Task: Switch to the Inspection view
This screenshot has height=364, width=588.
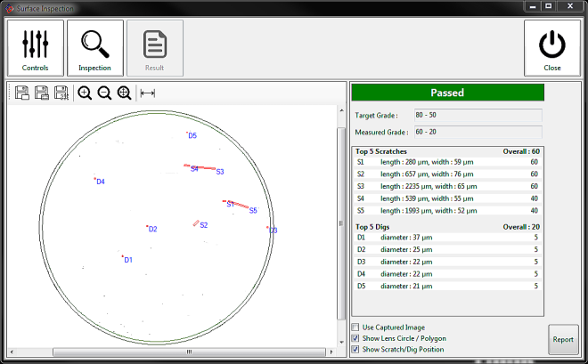Action: pos(94,48)
